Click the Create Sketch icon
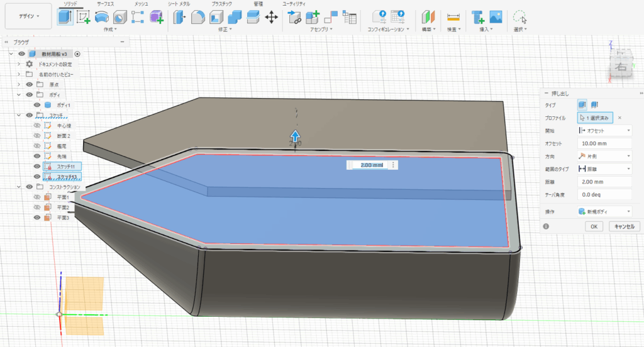Screen dimensions: 644x347 [84, 17]
